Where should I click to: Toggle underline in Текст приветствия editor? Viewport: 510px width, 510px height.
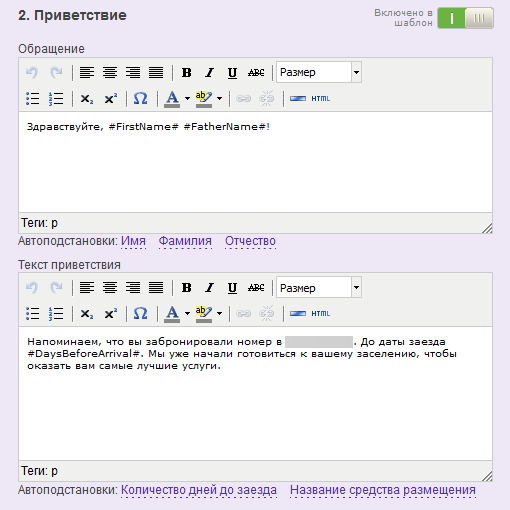(232, 287)
